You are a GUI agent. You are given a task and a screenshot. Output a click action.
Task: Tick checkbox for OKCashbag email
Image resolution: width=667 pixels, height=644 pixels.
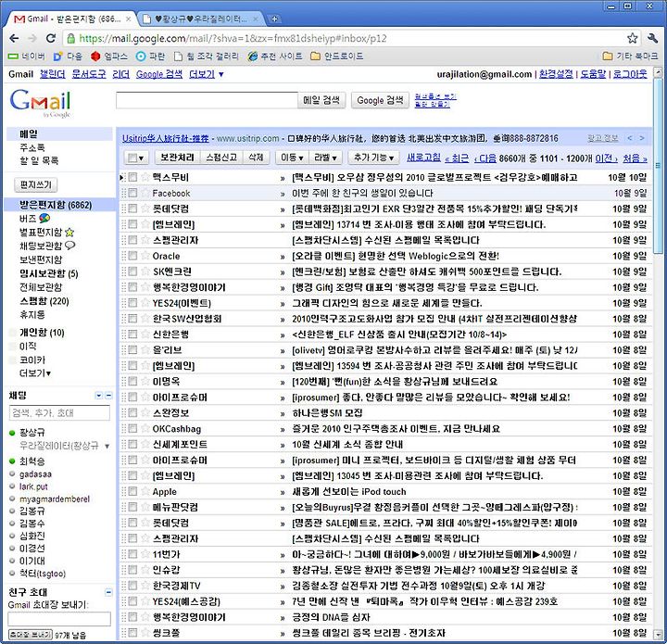132,428
